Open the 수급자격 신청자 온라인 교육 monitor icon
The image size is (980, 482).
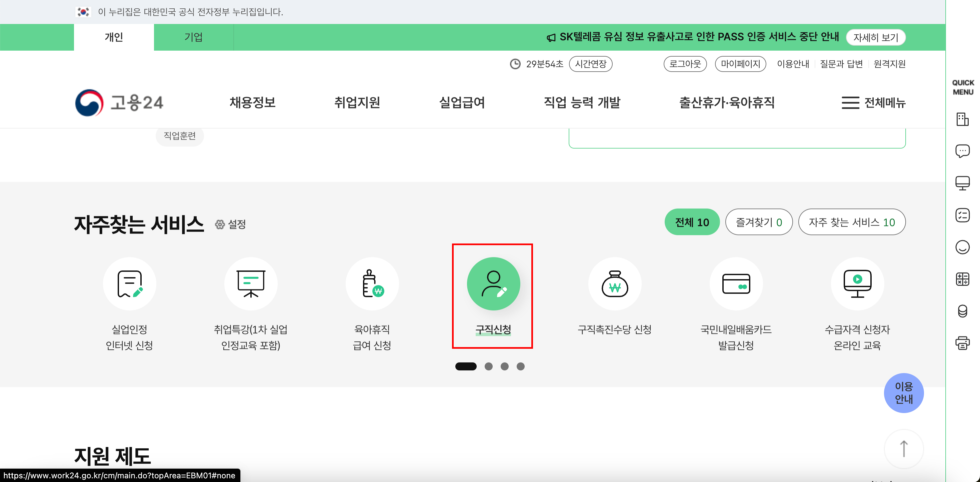857,283
